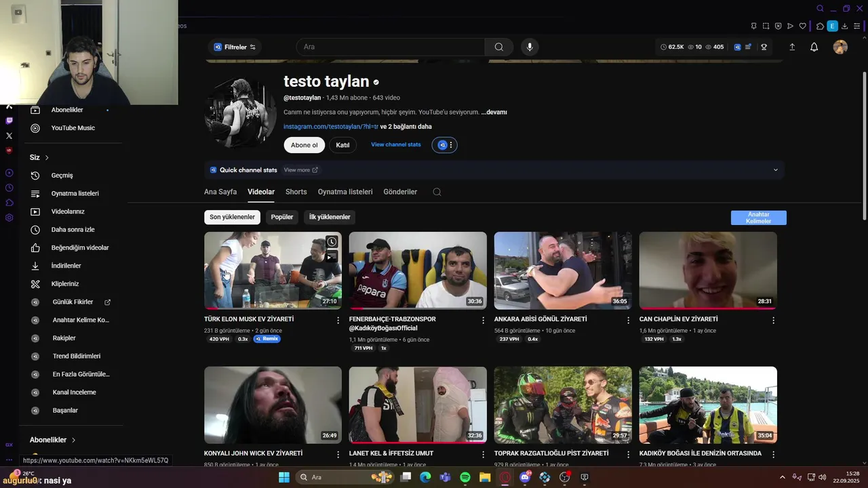Open FENERBAHÇE-TRABZONSPOR video thumbnail
This screenshot has width=868, height=488.
coord(418,270)
